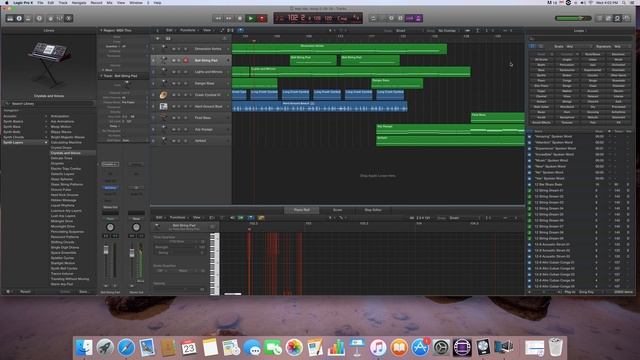Filter loops by Rock/Blues genre button
Screen dimensions: 640x360
tap(593, 54)
